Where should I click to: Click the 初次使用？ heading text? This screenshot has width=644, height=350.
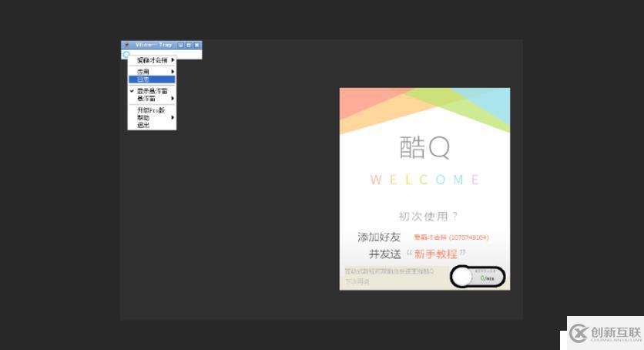tap(428, 216)
